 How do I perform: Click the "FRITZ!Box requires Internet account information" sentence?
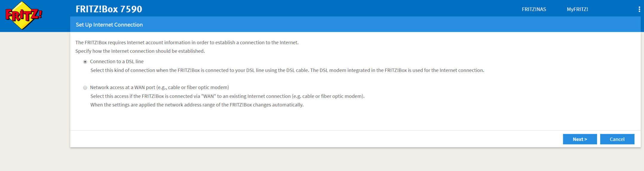coord(187,43)
